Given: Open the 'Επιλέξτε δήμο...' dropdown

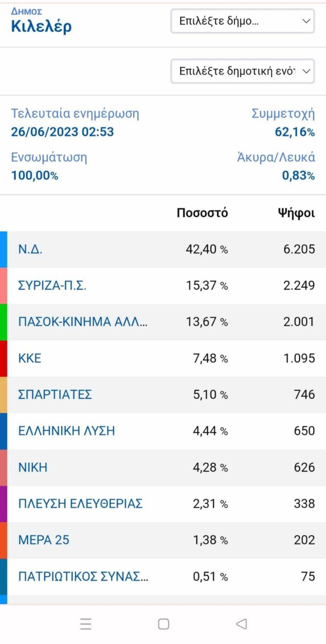Looking at the screenshot, I should pyautogui.click(x=242, y=21).
